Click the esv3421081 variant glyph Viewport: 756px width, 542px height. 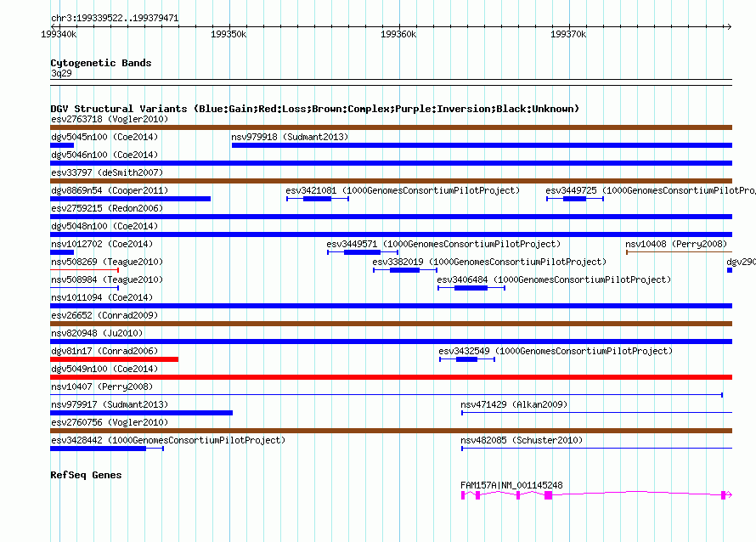point(317,199)
